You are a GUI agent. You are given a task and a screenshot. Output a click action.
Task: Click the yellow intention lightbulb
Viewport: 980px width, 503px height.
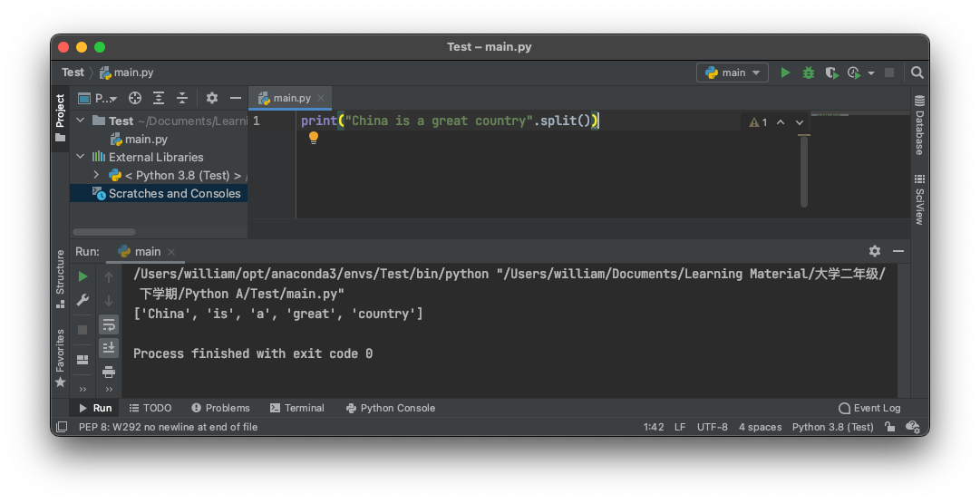pyautogui.click(x=314, y=138)
